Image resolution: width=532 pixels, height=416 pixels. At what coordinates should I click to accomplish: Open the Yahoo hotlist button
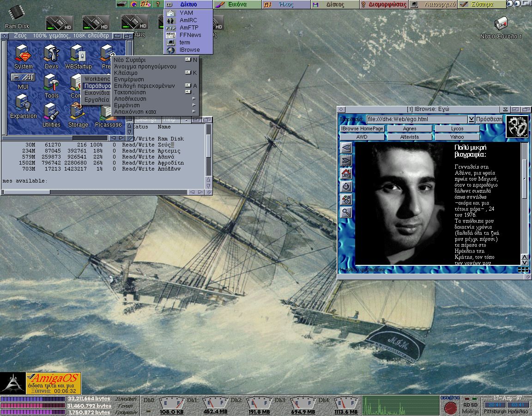[x=456, y=136]
